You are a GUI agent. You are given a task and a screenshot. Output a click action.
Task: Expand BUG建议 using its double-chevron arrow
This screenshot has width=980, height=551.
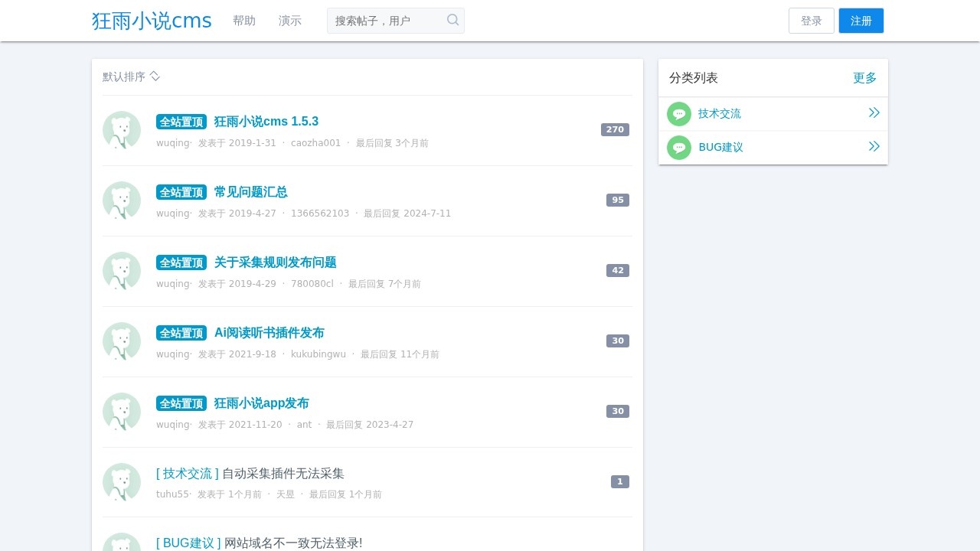click(874, 146)
